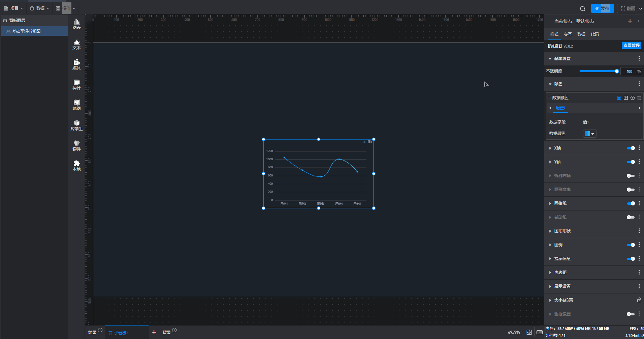
Task: Open the 鲸孪生 components panel
Action: (76, 125)
